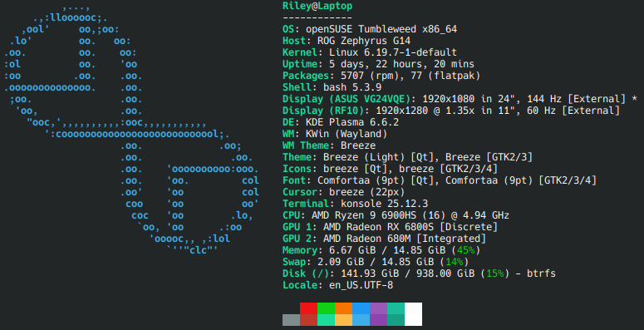Click the 'Display (ASUS VG24VQE)' label
The width and height of the screenshot is (644, 330).
pos(347,99)
